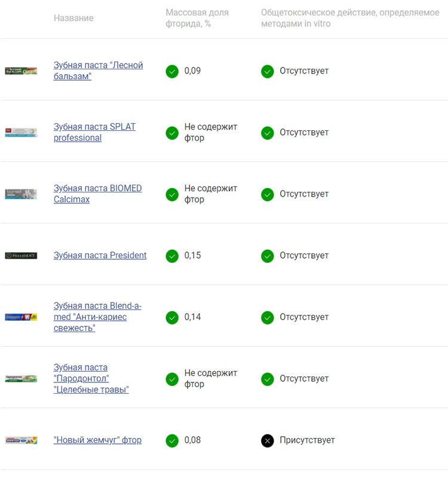Screen dimensions: 448x478
Task: Click the "Название" column header
Action: tap(73, 18)
